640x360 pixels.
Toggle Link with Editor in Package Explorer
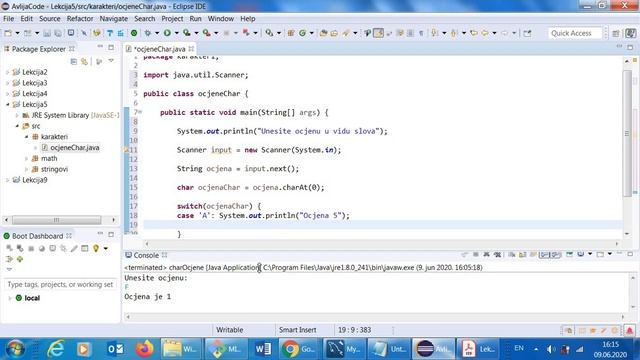(84, 62)
